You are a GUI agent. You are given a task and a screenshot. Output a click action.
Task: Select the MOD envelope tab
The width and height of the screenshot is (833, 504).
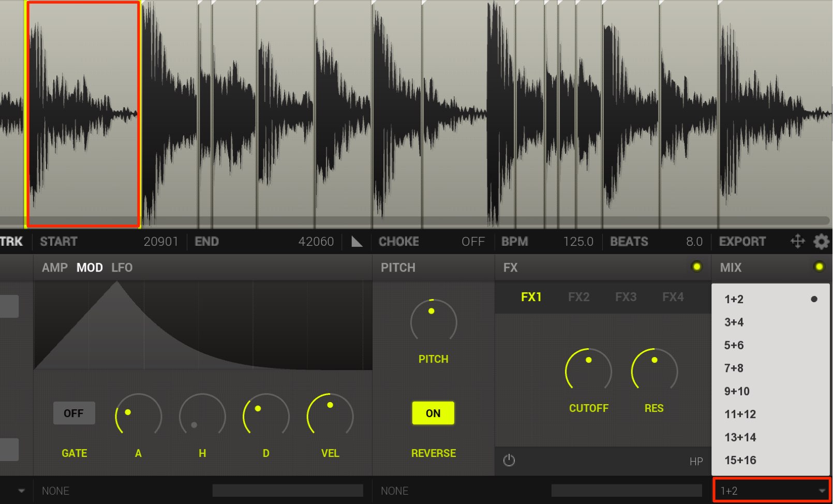[x=90, y=268]
